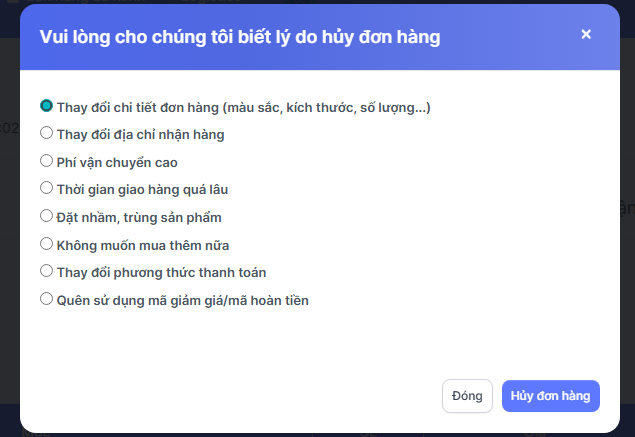Tick the 'Phí vận chuyển cao' radio button
Viewport: 635px width, 437px height.
tap(46, 160)
